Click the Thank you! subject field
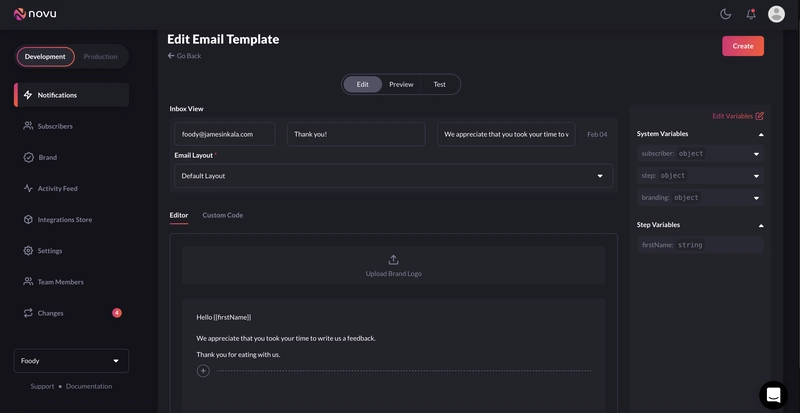Screen dimensions: 800x413 point(355,134)
